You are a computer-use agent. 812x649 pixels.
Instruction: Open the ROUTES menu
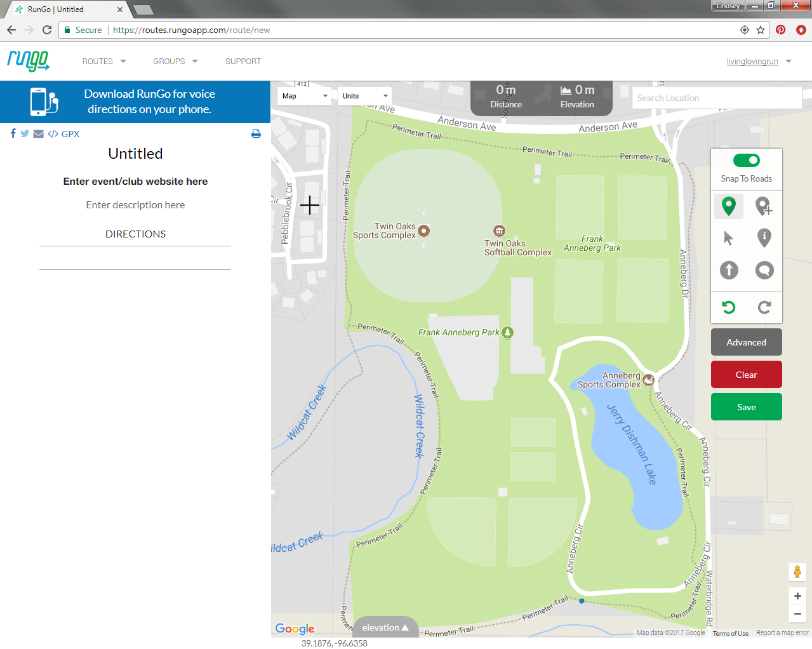[x=104, y=62]
